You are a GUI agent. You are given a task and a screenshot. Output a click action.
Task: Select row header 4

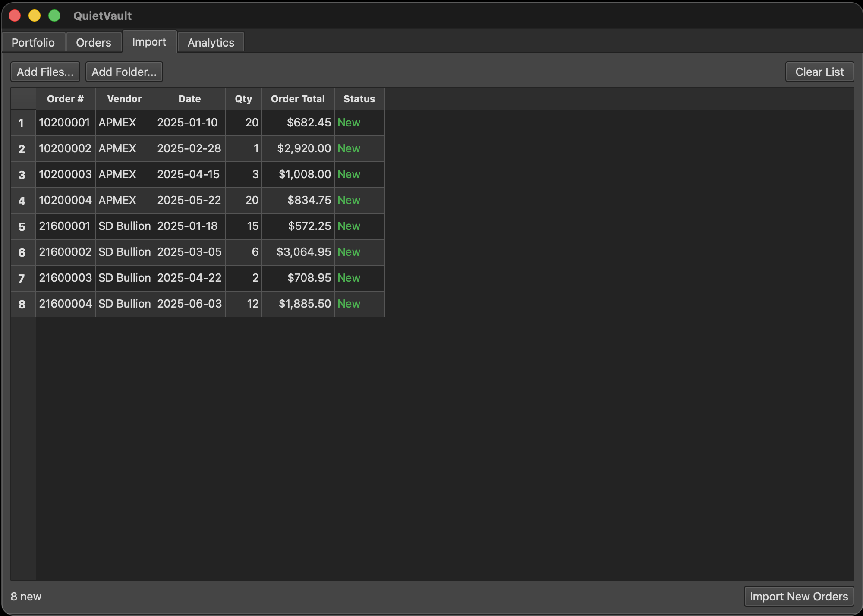pyautogui.click(x=23, y=201)
